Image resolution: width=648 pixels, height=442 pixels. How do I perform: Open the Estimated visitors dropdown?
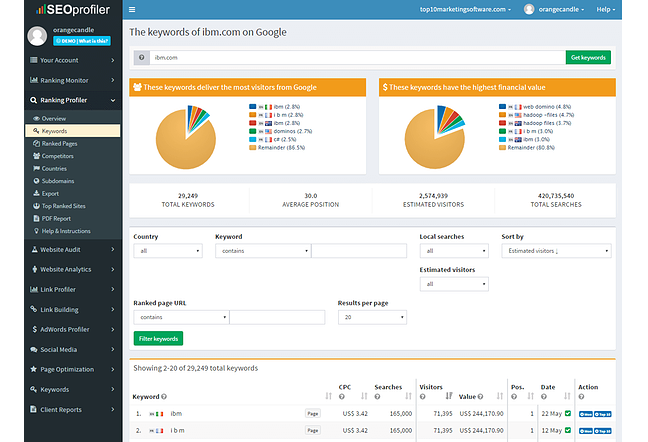click(x=454, y=284)
